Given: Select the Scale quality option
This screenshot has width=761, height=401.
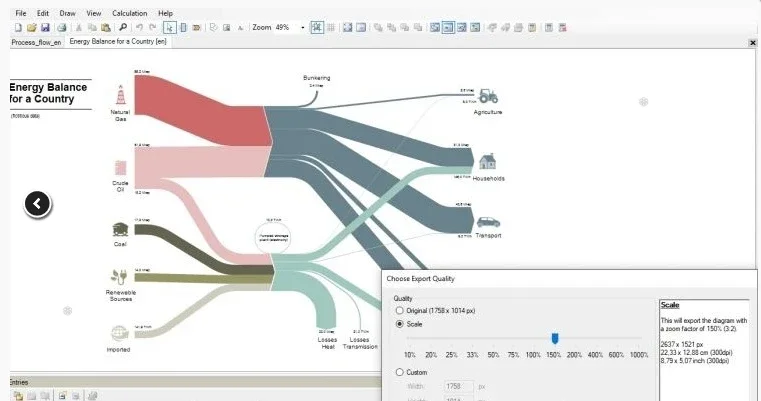Looking at the screenshot, I should [400, 324].
